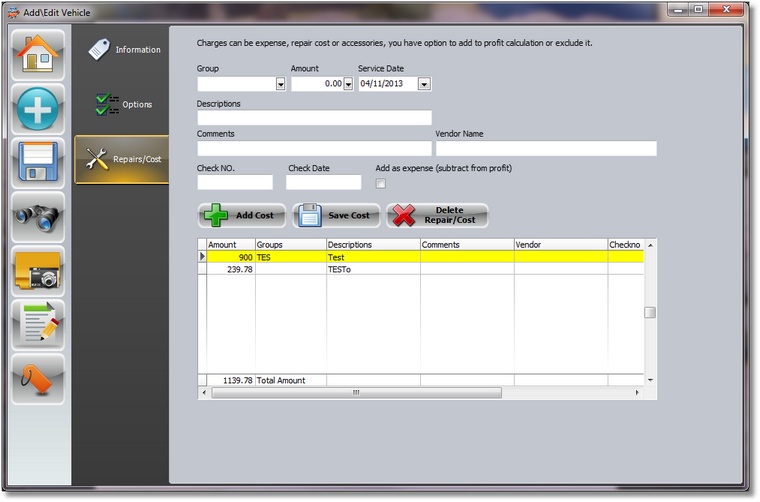Focus the Check Date input field
The image size is (760, 502).
point(323,182)
